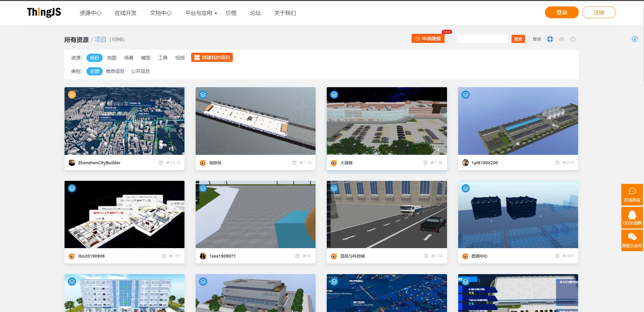This screenshot has width=644, height=312.
Task: Click 大融城 author avatar icon
Action: tap(334, 163)
